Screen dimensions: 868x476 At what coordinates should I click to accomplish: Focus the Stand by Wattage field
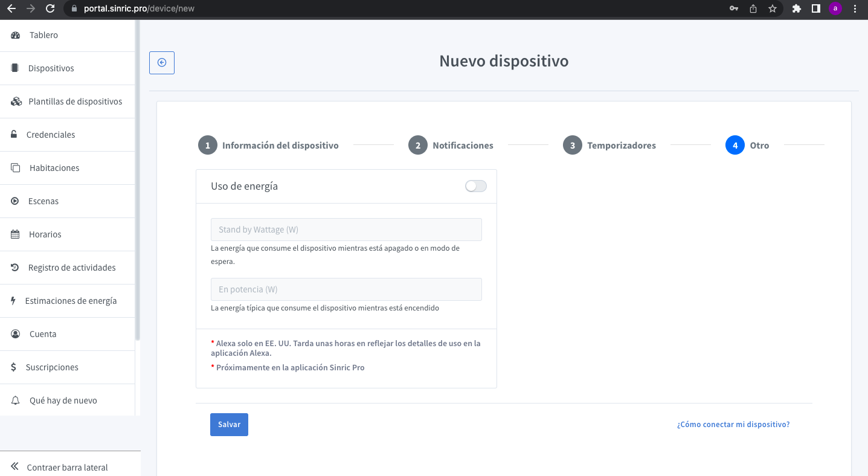tap(346, 230)
